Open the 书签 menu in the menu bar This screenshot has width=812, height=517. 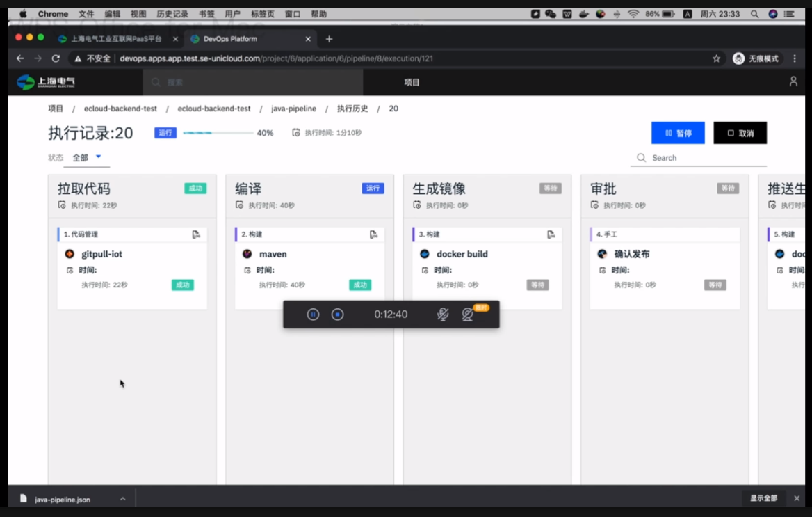point(207,13)
